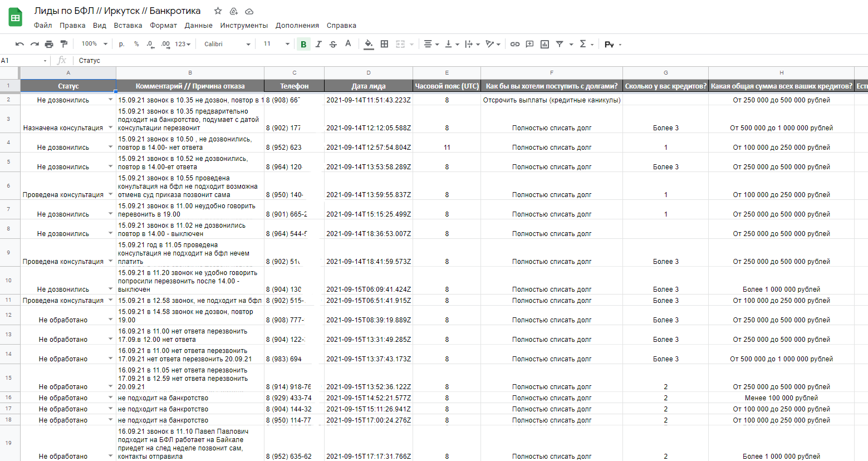The image size is (868, 461).
Task: Open the Данные menu
Action: 198,26
